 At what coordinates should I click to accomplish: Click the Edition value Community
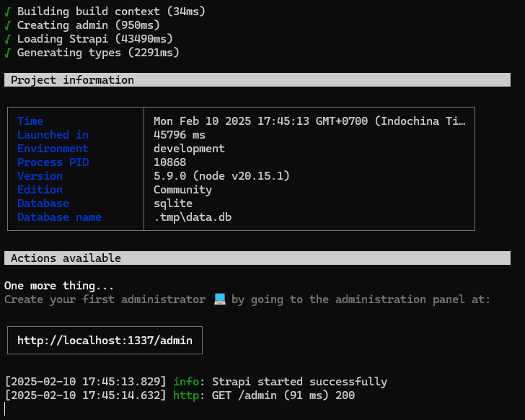(182, 190)
